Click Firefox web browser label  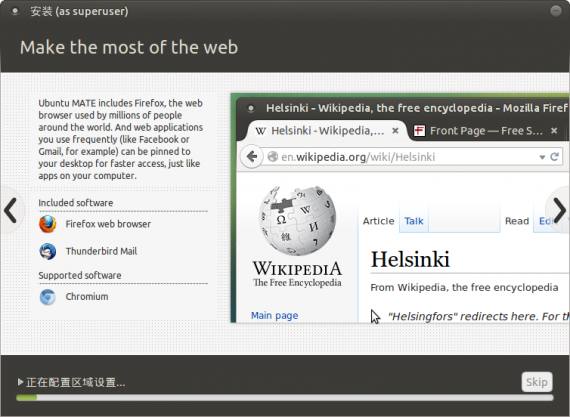point(108,224)
